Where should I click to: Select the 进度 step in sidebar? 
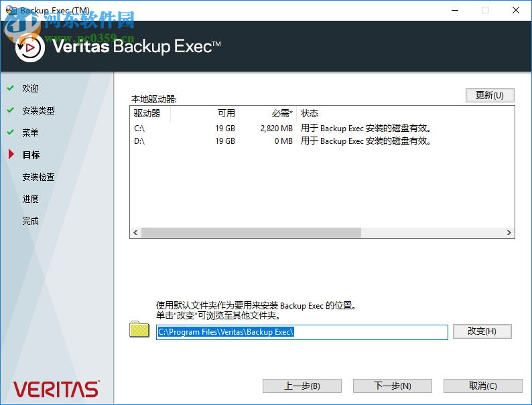pyautogui.click(x=30, y=199)
